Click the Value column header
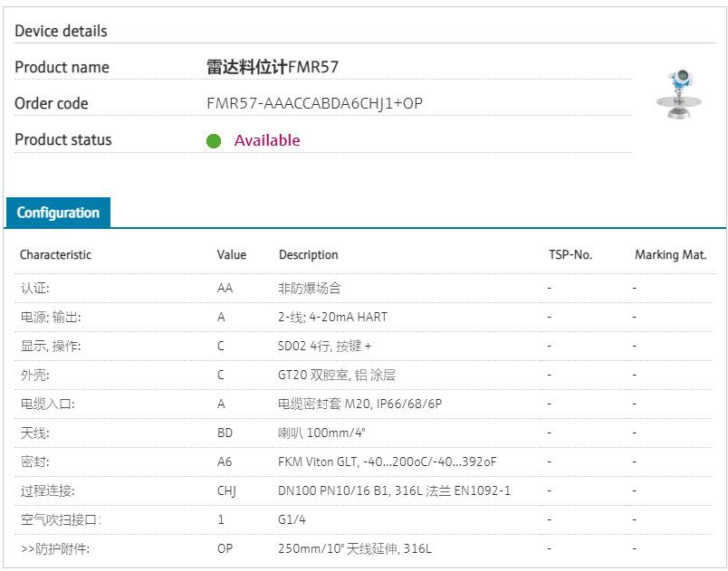Screen dimensions: 728x571 [231, 255]
